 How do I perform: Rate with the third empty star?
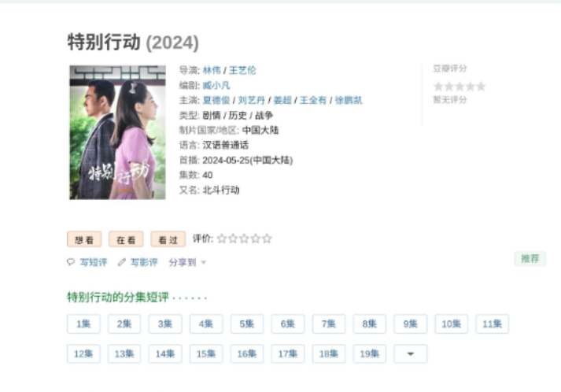tap(245, 239)
